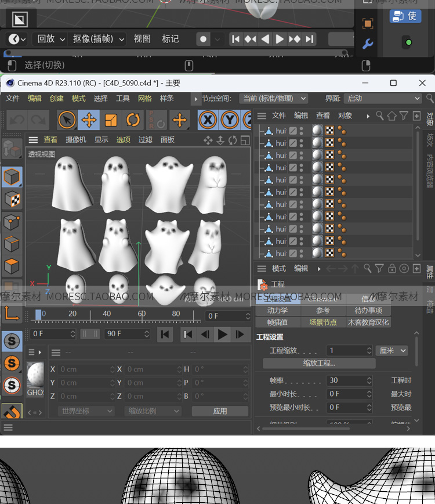Open the unit dropdown showing 厘米
Screen dimensions: 435x504
392,350
